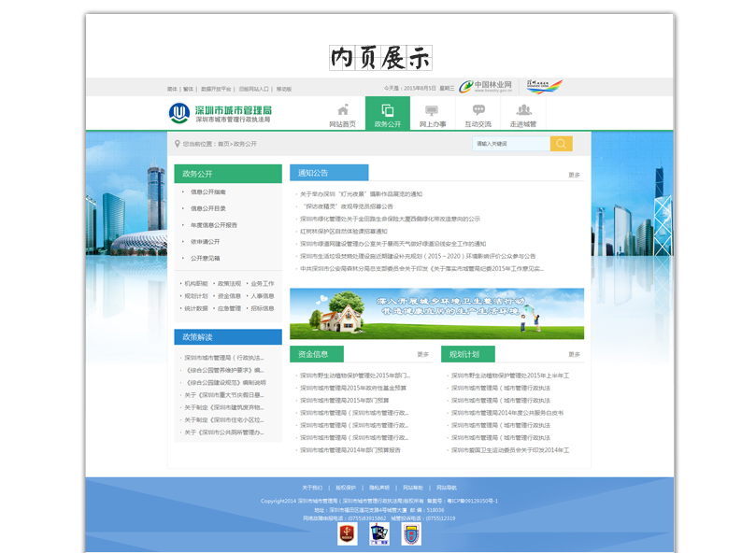Click the red police badge footer icon
Image resolution: width=756 pixels, height=553 pixels.
347,533
